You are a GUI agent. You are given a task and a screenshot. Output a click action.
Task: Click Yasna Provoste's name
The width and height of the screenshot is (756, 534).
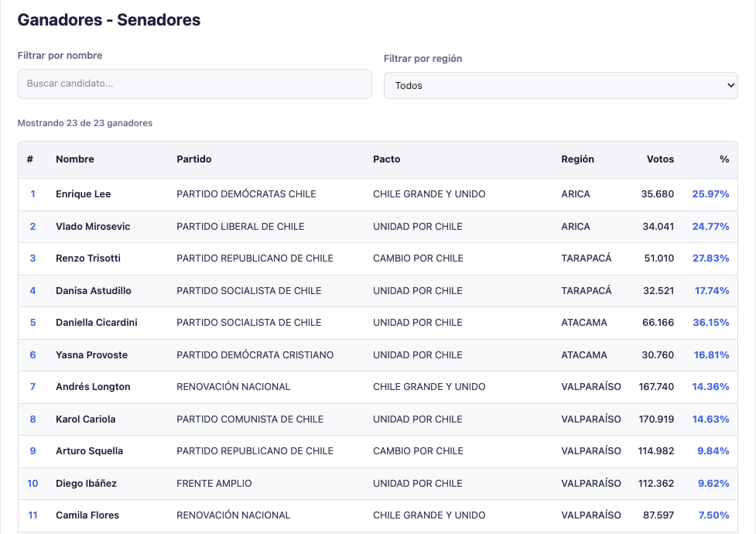coord(91,355)
